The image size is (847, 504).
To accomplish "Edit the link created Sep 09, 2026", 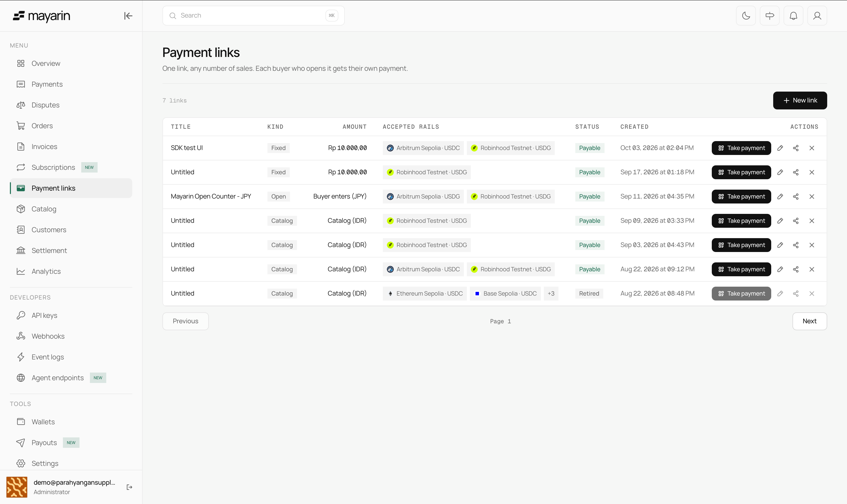I will (780, 221).
